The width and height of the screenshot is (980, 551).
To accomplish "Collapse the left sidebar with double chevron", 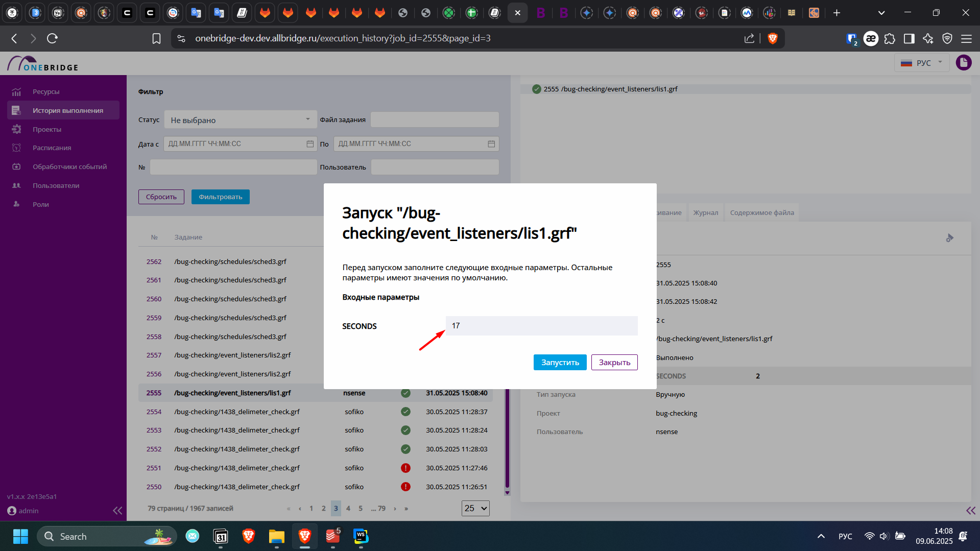I will coord(117,511).
